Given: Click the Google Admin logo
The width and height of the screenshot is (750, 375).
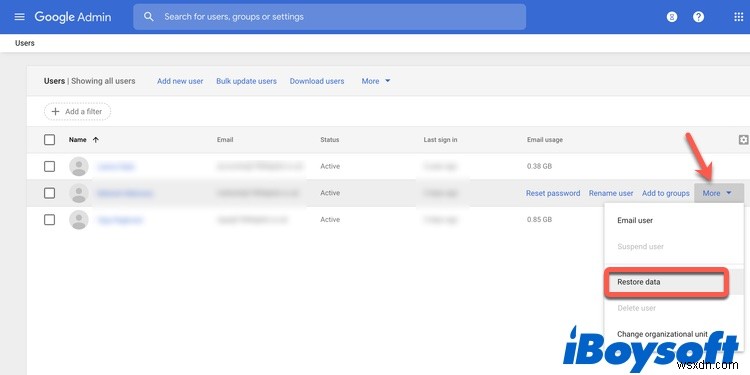Looking at the screenshot, I should (73, 17).
